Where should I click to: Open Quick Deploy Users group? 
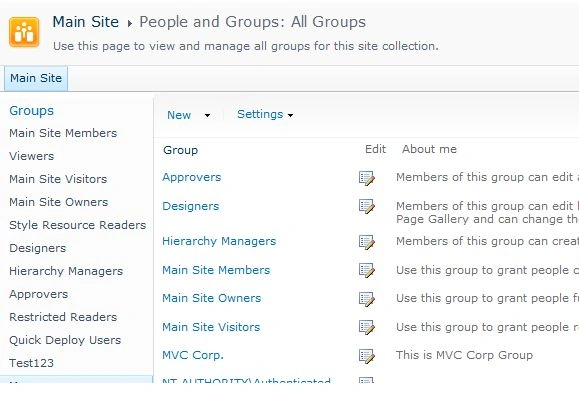[65, 340]
